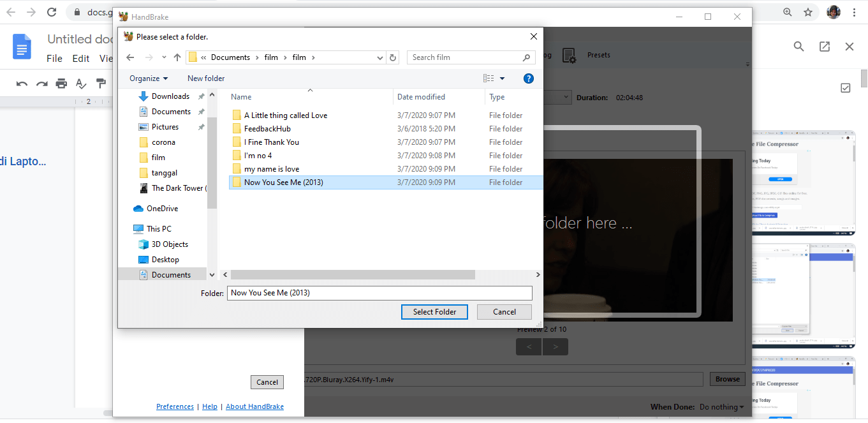This screenshot has height=423, width=868.
Task: Click the Folder name input field
Action: [x=379, y=293]
